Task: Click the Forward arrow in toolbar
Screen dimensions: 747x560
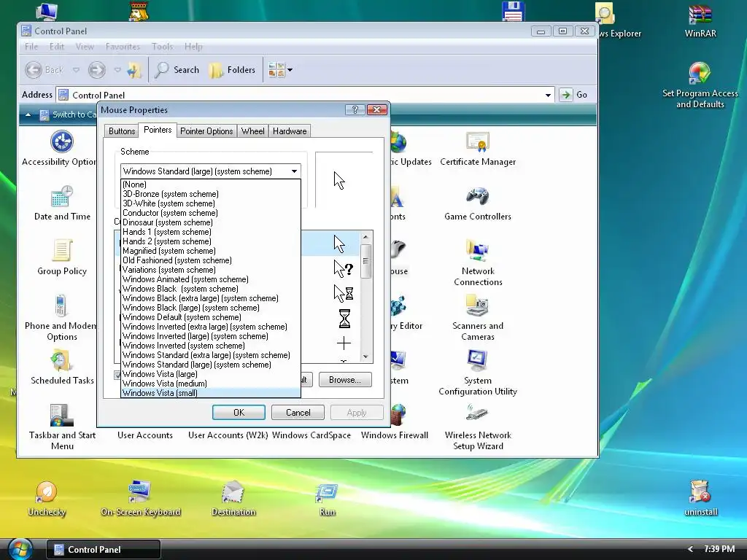Action: tap(97, 70)
